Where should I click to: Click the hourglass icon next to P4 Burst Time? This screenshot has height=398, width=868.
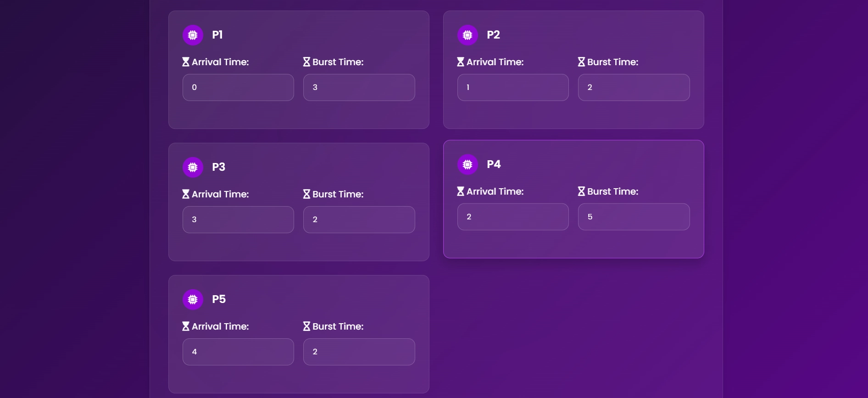pos(582,191)
